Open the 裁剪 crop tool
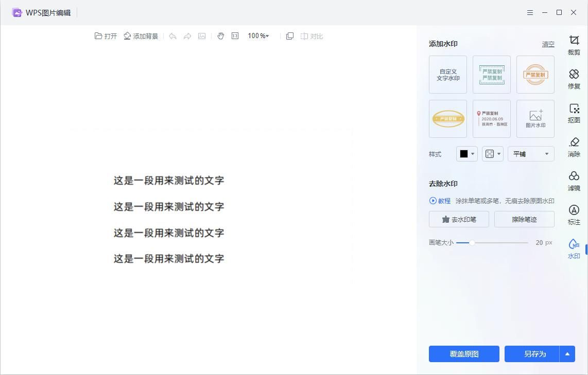This screenshot has width=588, height=375. pyautogui.click(x=574, y=45)
